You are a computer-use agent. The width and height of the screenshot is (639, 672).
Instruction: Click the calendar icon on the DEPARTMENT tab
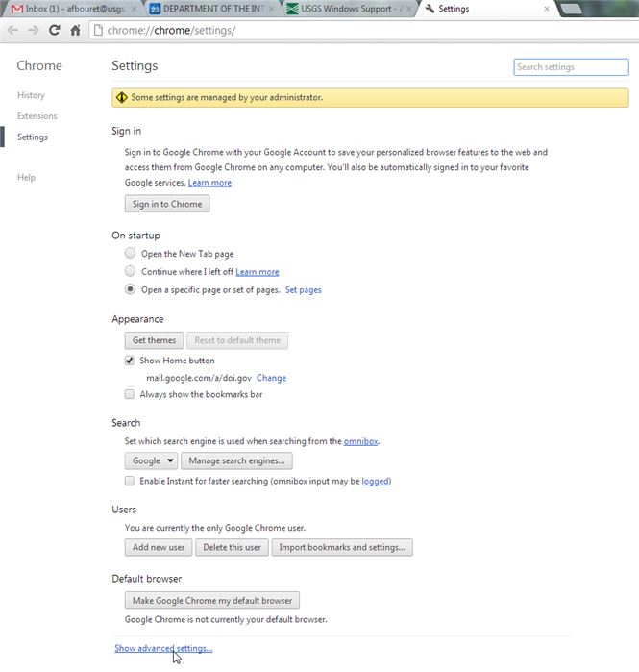click(x=155, y=9)
